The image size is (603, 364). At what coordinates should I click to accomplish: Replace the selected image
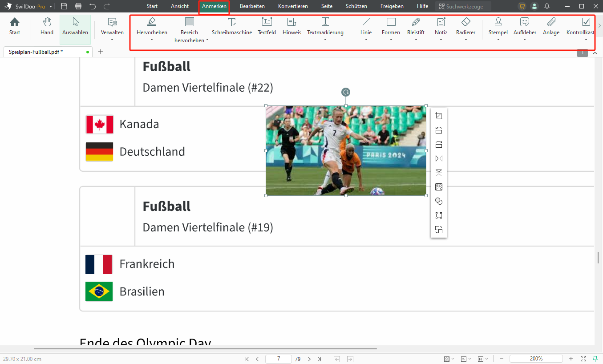tap(439, 187)
